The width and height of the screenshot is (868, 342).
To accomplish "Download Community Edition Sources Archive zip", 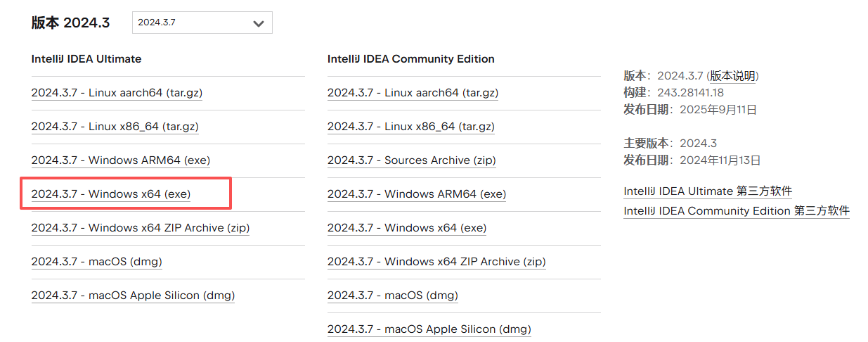I will tap(411, 160).
